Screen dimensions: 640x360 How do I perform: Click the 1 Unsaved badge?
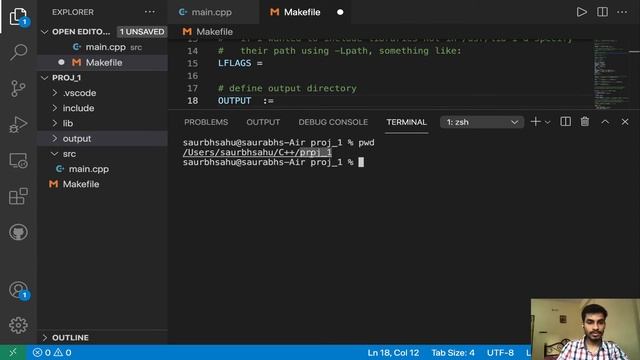pyautogui.click(x=142, y=32)
